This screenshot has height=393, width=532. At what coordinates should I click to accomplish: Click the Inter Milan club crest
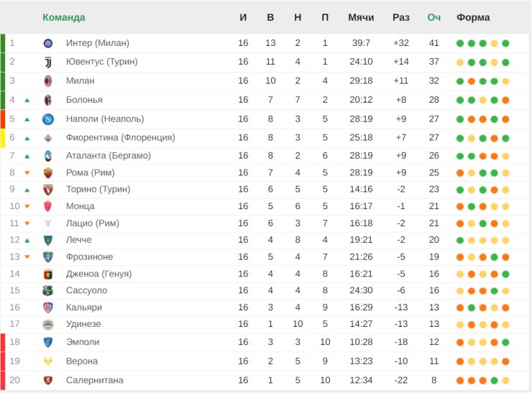48,43
